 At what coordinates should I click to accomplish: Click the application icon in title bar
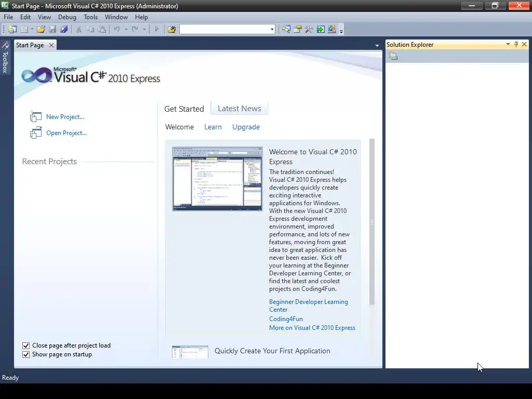coord(5,6)
